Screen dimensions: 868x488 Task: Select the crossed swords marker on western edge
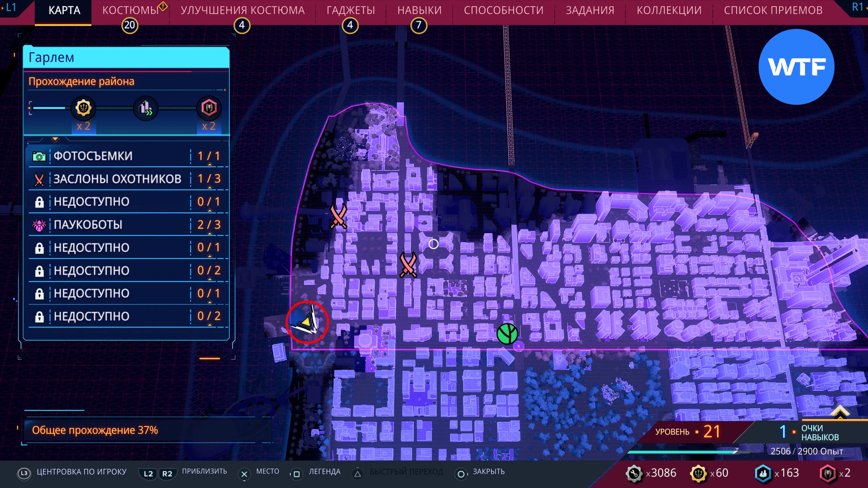coord(338,216)
